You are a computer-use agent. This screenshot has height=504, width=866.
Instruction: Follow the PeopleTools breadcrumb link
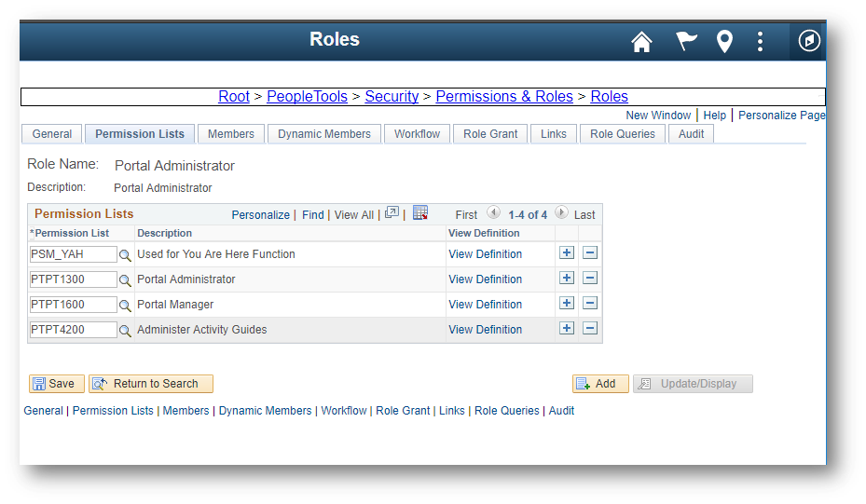(x=307, y=97)
